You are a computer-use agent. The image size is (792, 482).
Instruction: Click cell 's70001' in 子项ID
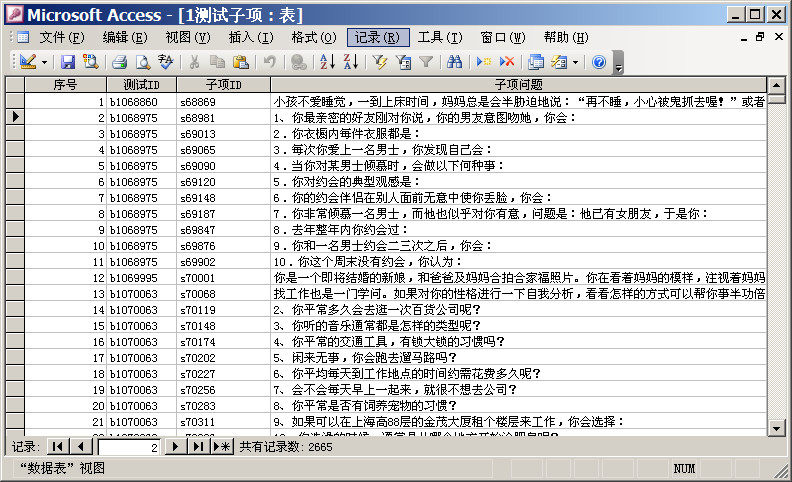click(x=224, y=278)
